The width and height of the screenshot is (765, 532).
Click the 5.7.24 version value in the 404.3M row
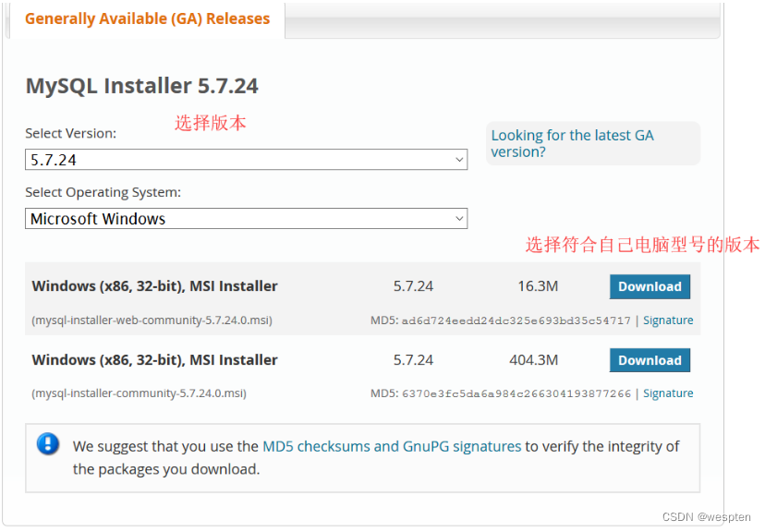(x=413, y=360)
